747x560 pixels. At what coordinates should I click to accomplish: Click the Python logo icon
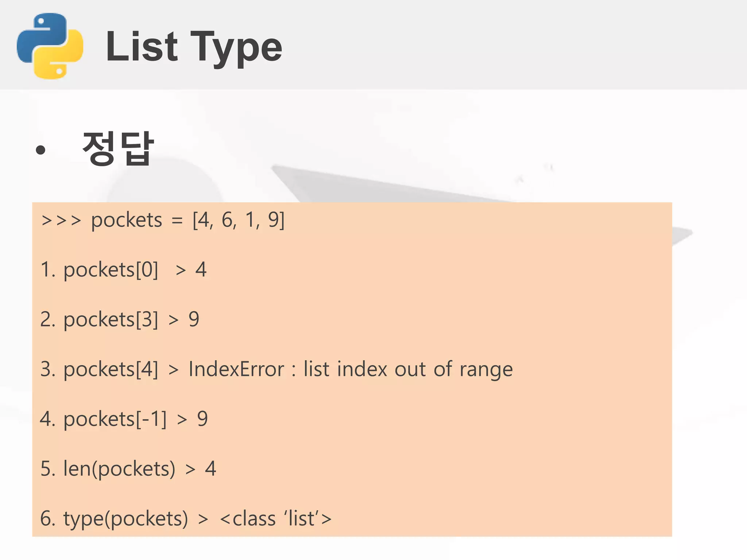click(x=50, y=46)
